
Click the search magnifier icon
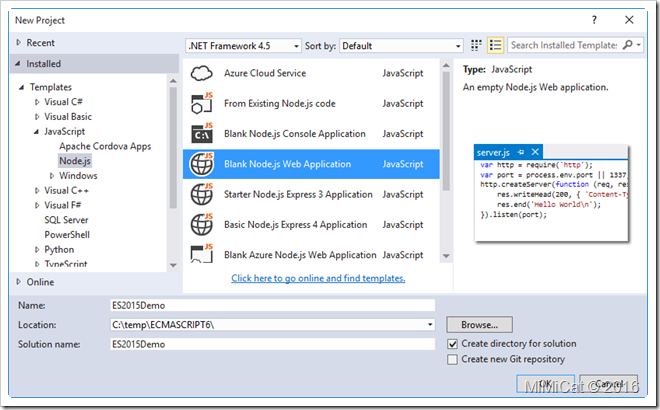click(627, 45)
